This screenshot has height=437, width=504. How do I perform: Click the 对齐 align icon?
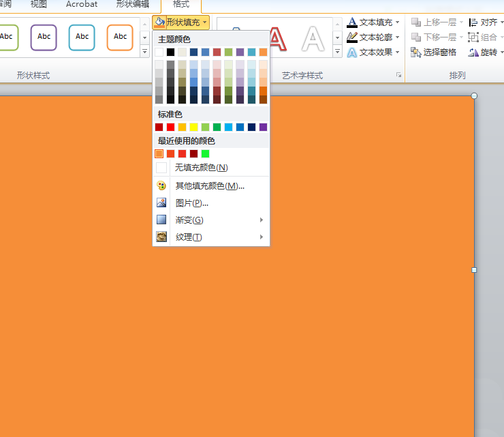[473, 22]
